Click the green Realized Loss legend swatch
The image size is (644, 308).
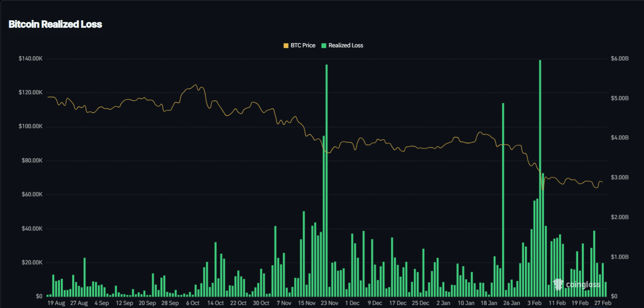click(324, 45)
